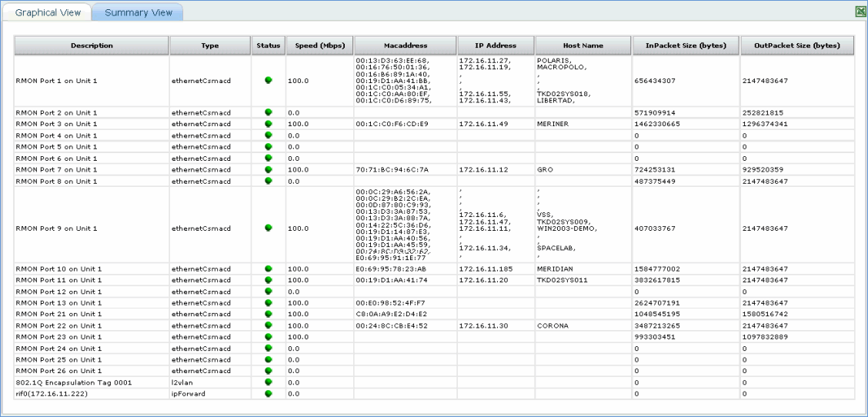Open the Summary View tab
This screenshot has width=868, height=417.
(x=139, y=13)
